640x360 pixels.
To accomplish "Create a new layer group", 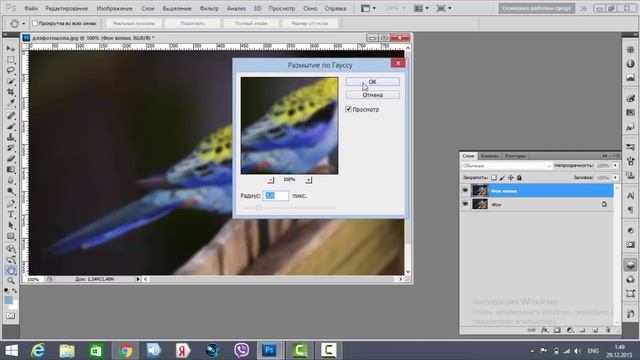I will click(x=583, y=330).
